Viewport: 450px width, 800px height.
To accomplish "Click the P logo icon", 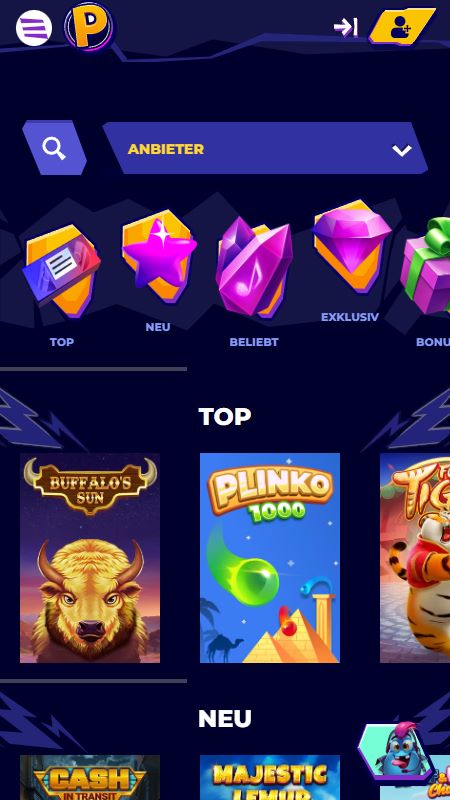I will pyautogui.click(x=89, y=26).
